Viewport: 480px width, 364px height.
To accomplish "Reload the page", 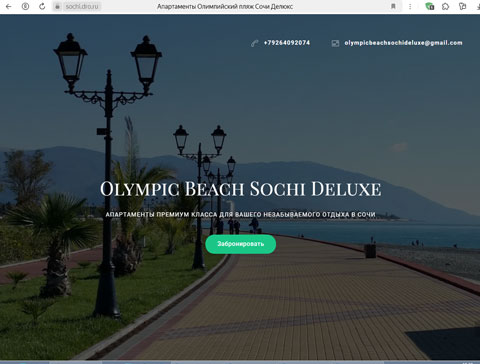I will [x=42, y=6].
